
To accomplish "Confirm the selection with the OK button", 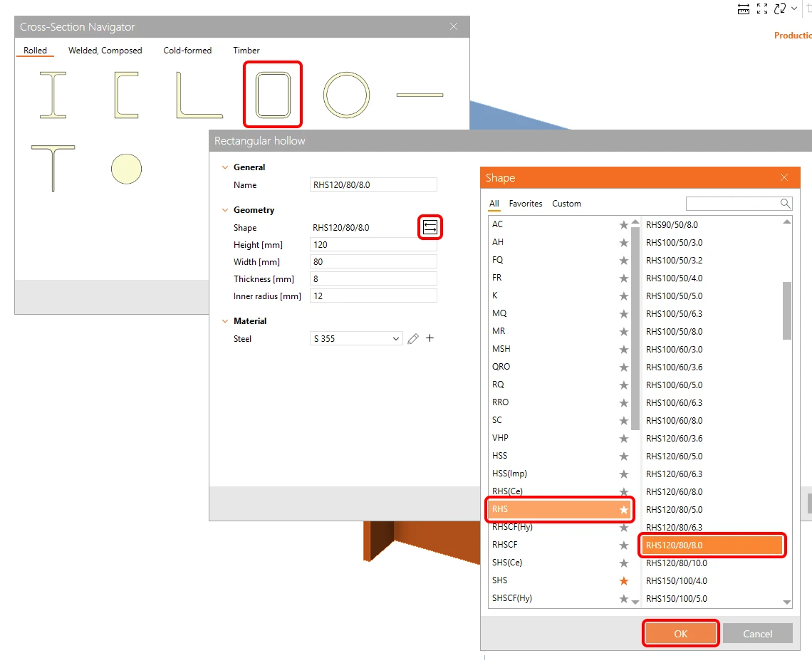I will coord(680,634).
